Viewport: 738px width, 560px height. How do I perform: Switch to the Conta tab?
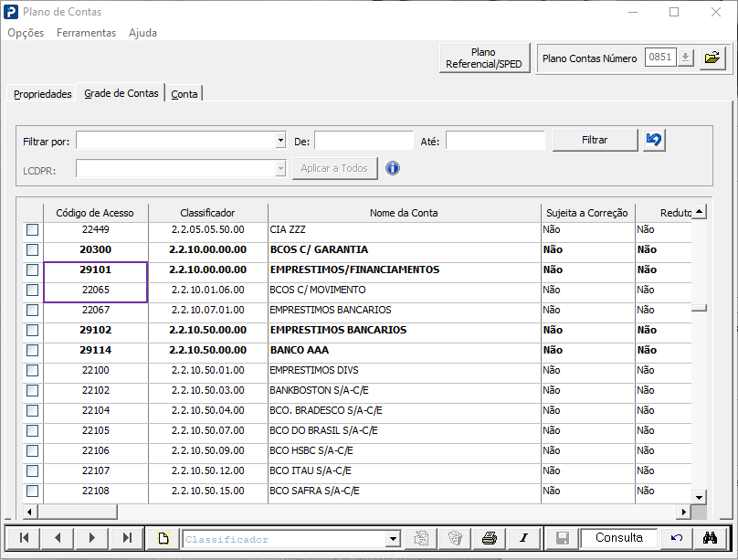click(x=184, y=94)
